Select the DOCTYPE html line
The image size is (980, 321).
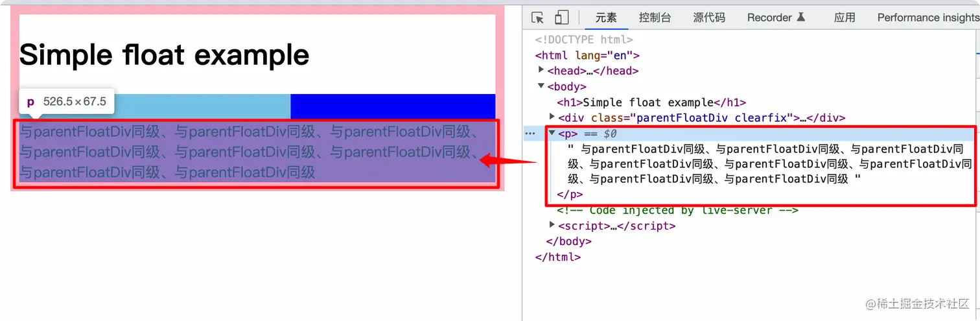point(584,40)
